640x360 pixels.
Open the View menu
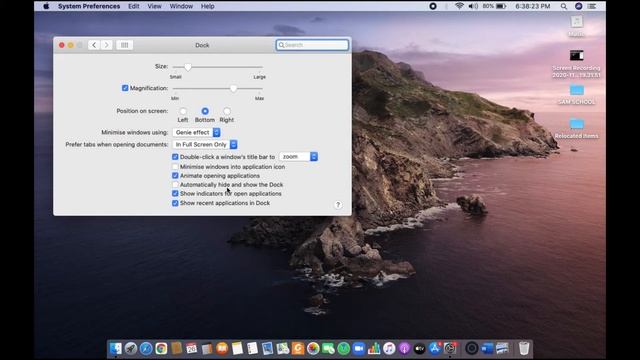click(154, 6)
